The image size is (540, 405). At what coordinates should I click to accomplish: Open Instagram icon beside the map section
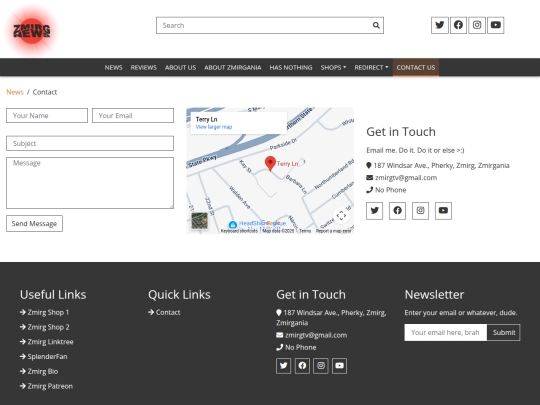tap(420, 211)
